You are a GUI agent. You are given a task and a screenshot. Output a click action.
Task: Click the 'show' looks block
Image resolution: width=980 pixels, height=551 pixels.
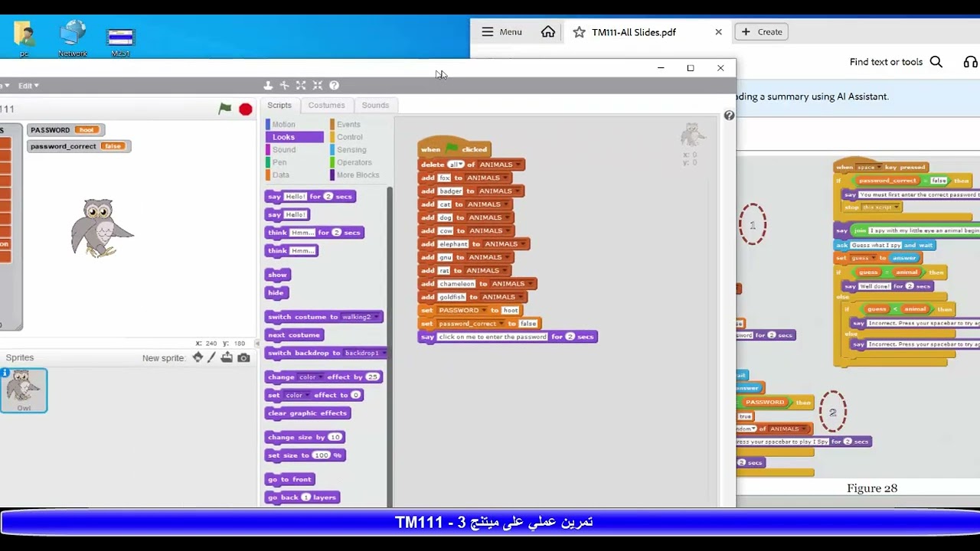point(278,275)
